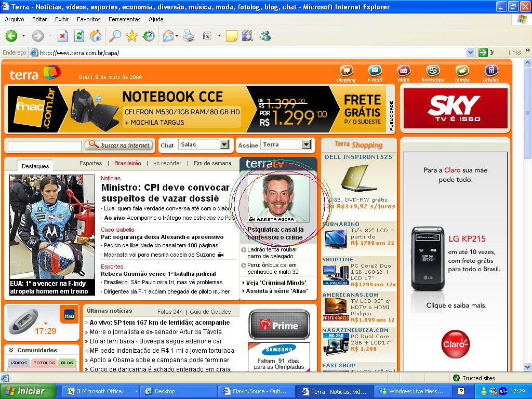Refresh the page using the green arrows icon

[x=79, y=36]
